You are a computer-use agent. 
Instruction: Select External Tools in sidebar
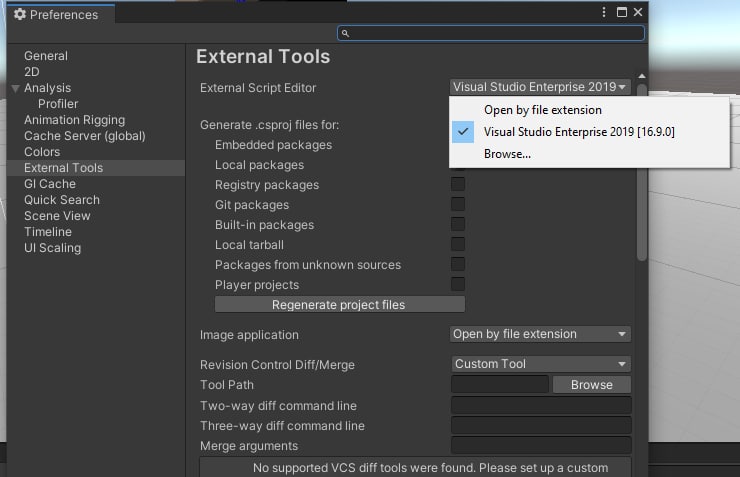coord(96,168)
